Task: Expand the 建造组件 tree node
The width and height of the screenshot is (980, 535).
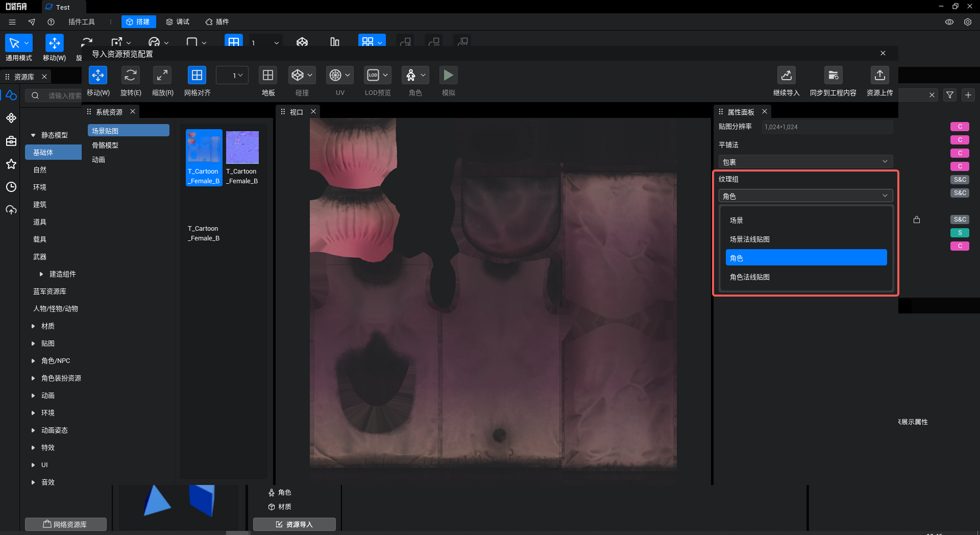Action: click(x=41, y=274)
